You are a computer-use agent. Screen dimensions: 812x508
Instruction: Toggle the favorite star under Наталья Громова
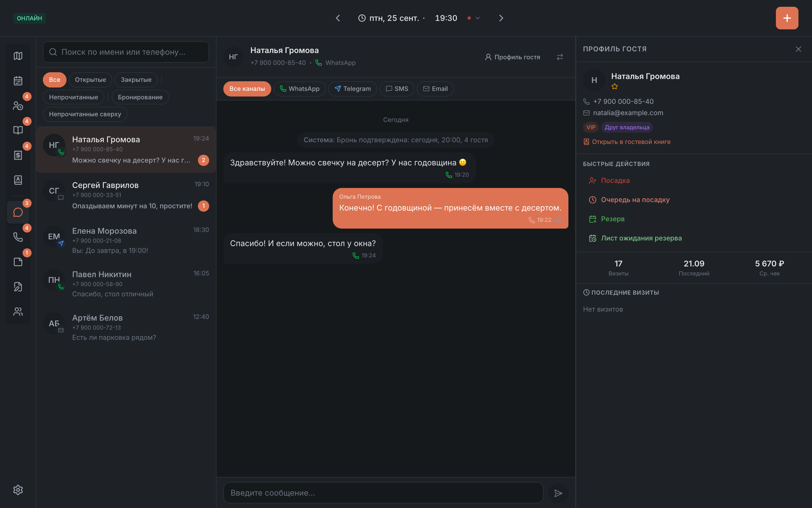pos(615,87)
